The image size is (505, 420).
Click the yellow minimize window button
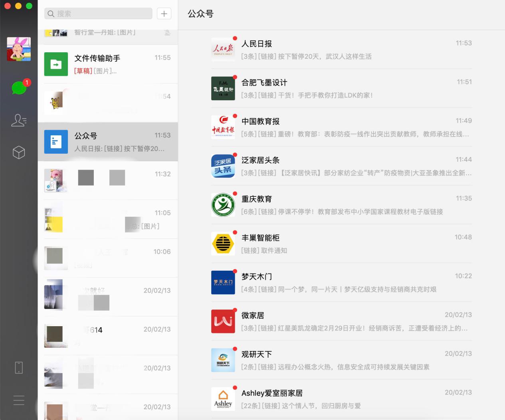tap(18, 6)
